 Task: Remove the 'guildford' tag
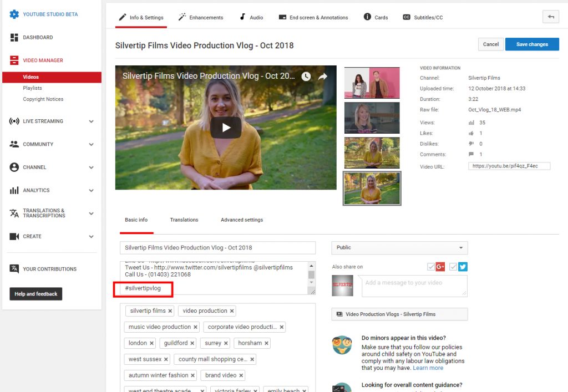[192, 343]
